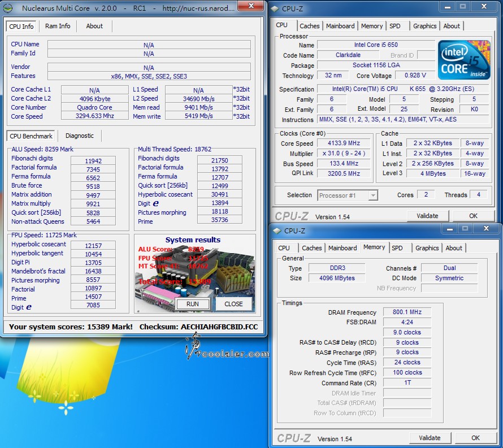503x448 pixels.
Task: Switch to the Diagnostic tab
Action: [x=80, y=136]
